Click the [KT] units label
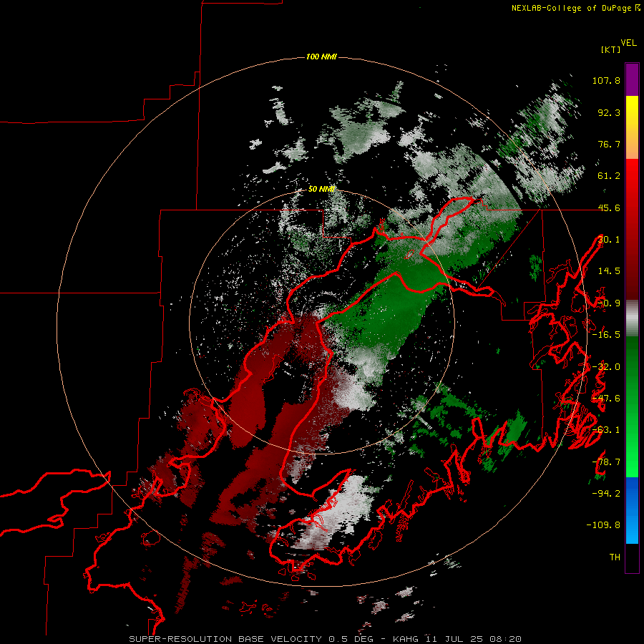Viewport: 644px width, 644px height. click(611, 49)
